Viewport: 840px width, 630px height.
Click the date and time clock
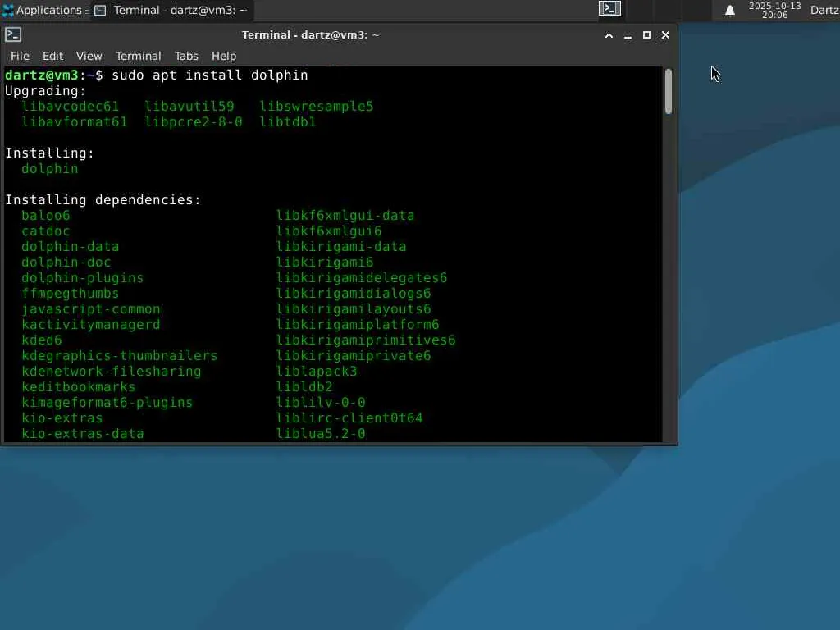(x=774, y=10)
